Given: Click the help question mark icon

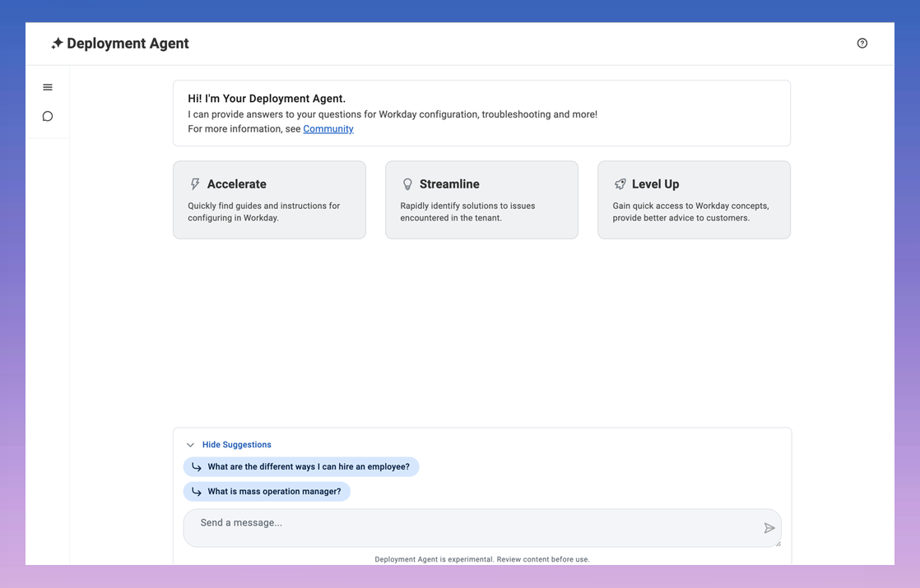Looking at the screenshot, I should [x=862, y=43].
